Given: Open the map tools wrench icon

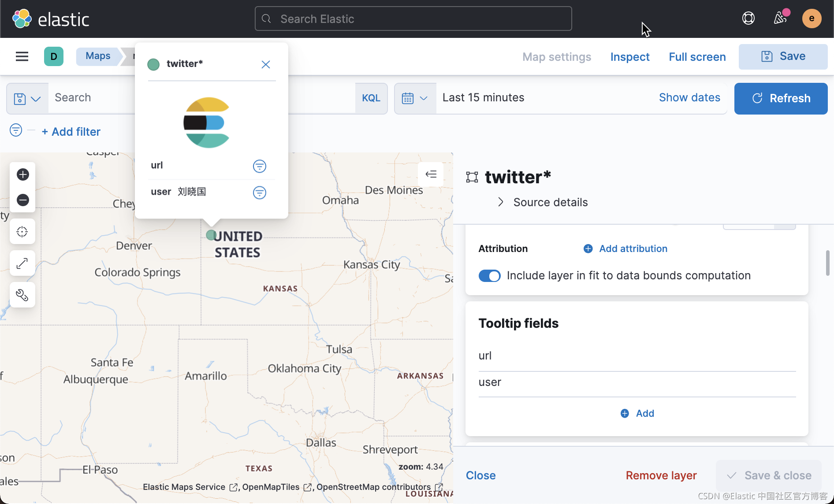Looking at the screenshot, I should pyautogui.click(x=22, y=295).
